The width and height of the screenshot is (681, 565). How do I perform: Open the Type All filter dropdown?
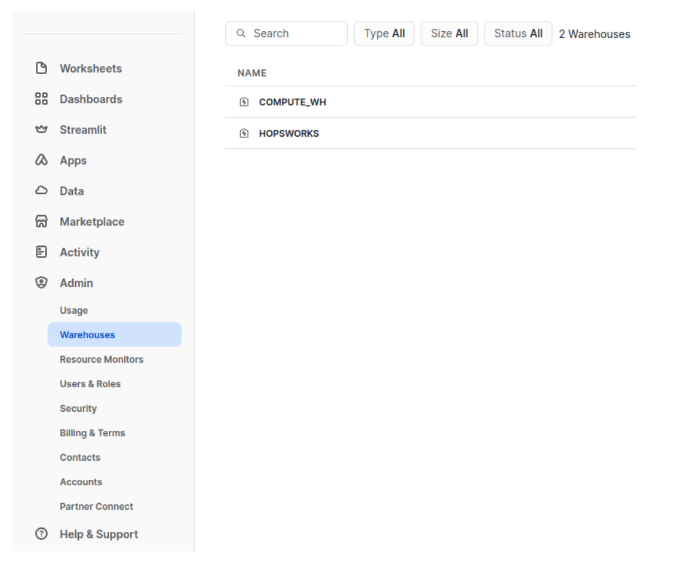[384, 34]
